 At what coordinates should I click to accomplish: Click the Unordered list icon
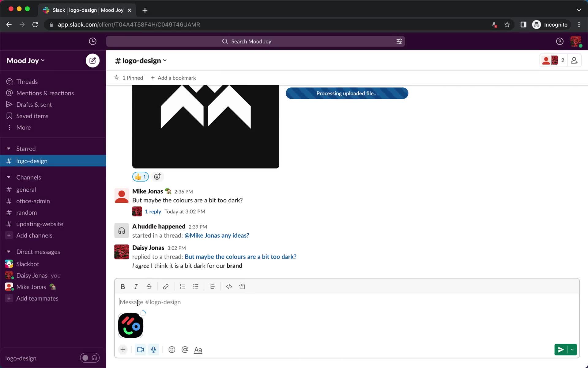coord(196,287)
